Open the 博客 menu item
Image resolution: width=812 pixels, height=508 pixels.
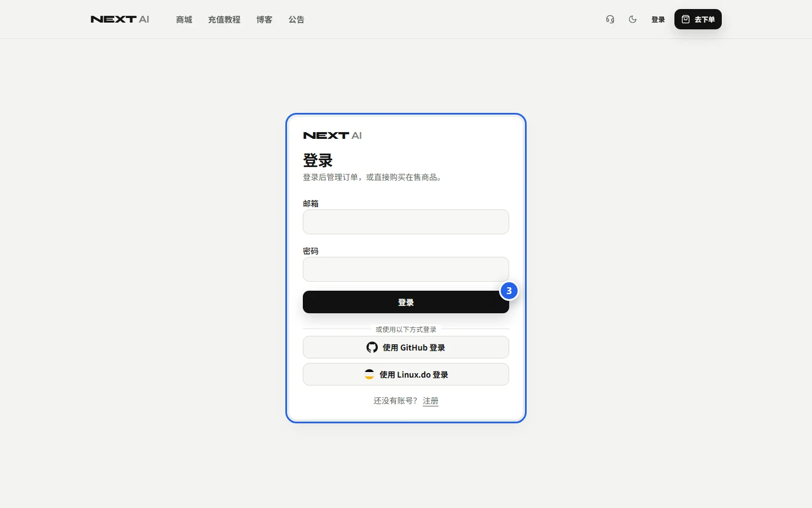(x=264, y=19)
